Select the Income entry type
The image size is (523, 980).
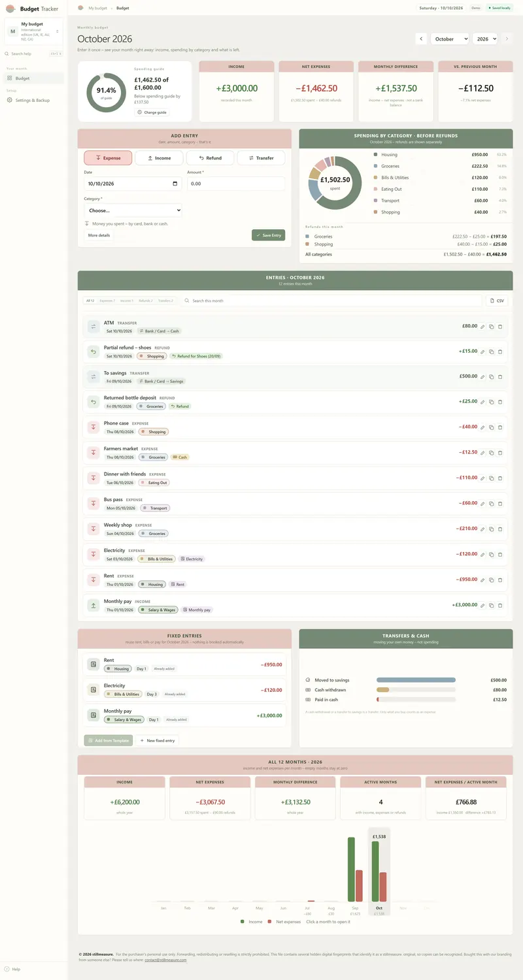[x=159, y=158]
